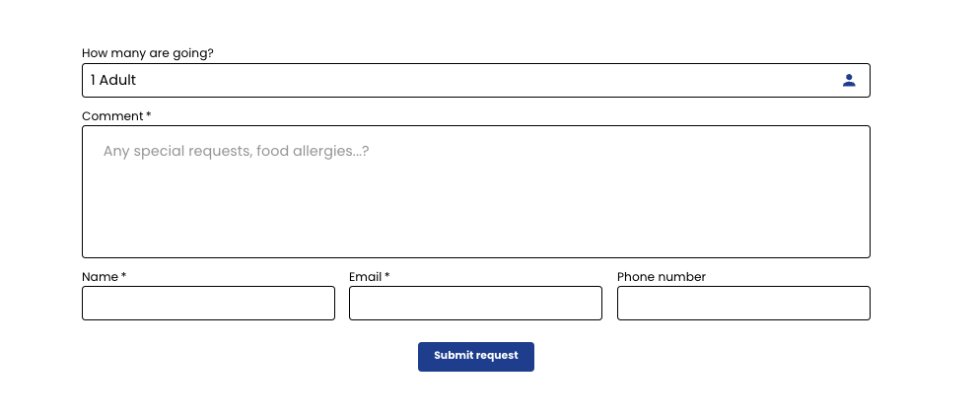The image size is (980, 417).
Task: Select the Name input field
Action: click(208, 304)
